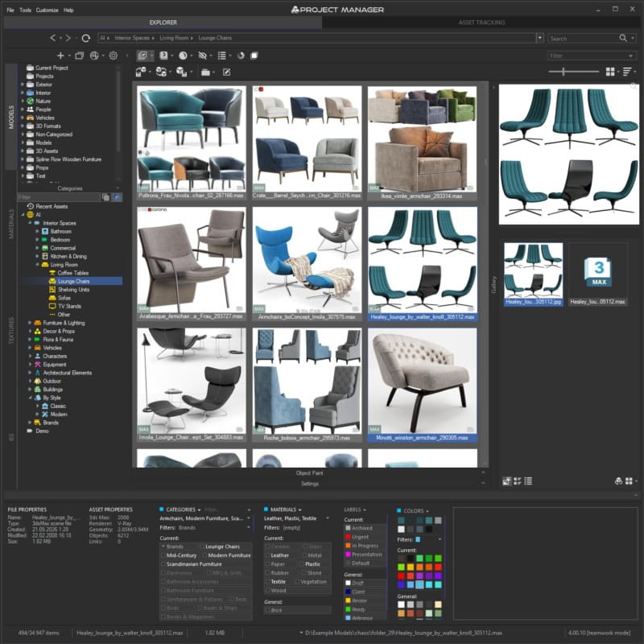Pick the yellow color swatch under Current

click(x=410, y=568)
